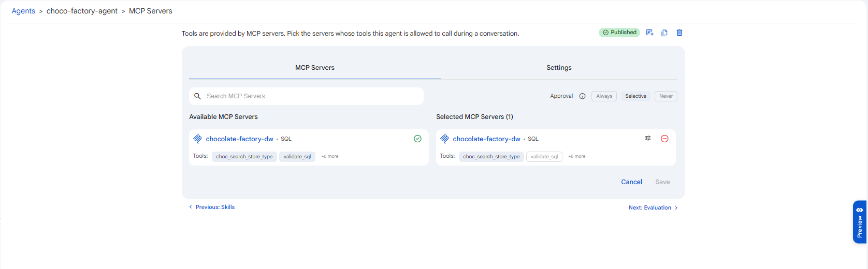
Task: Click the Cancel button
Action: tap(631, 182)
